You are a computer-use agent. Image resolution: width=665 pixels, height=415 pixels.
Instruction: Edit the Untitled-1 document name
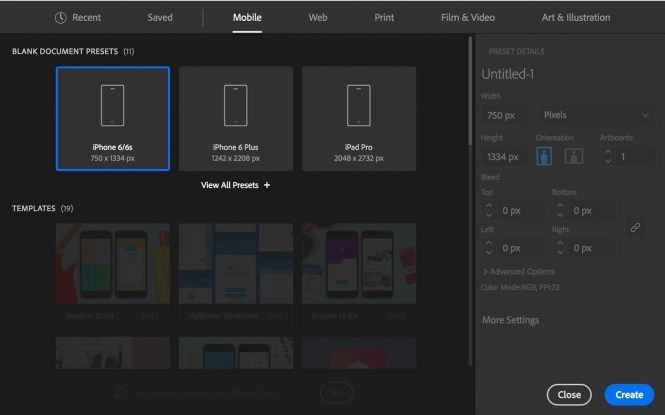(x=508, y=74)
